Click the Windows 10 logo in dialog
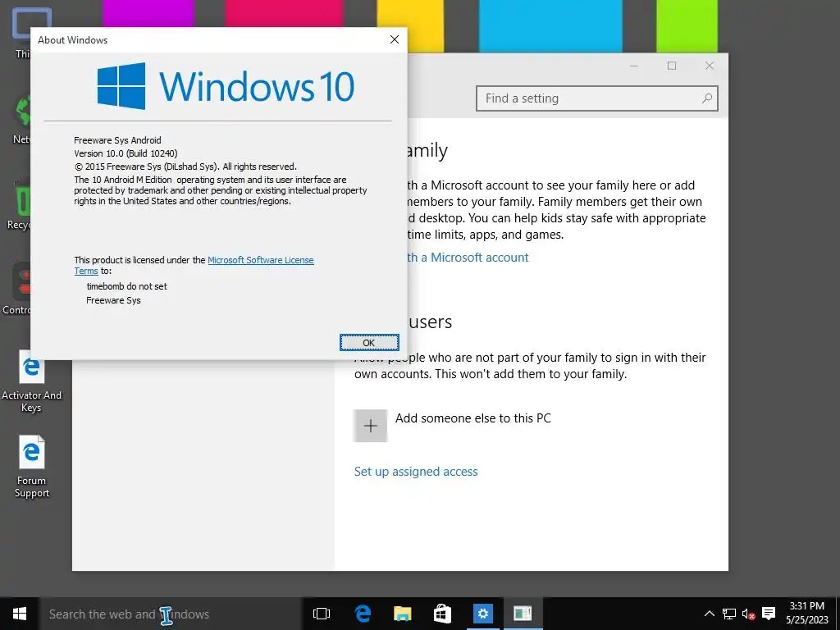 (x=226, y=85)
